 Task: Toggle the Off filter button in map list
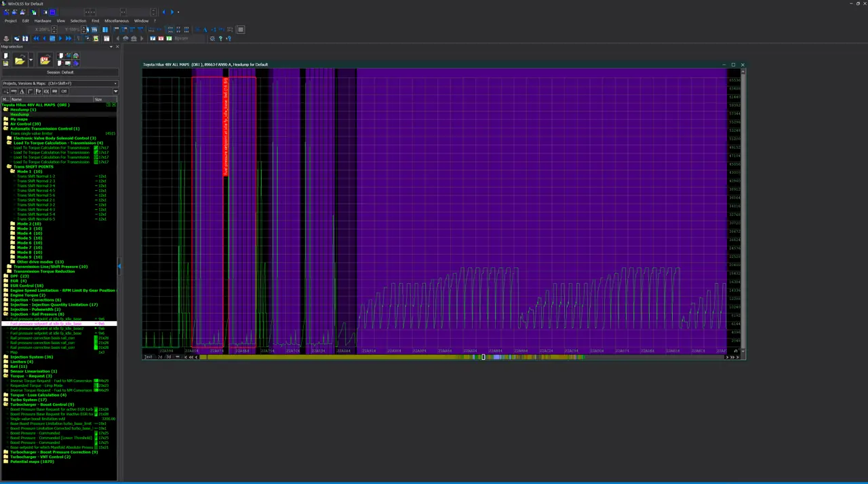(64, 91)
